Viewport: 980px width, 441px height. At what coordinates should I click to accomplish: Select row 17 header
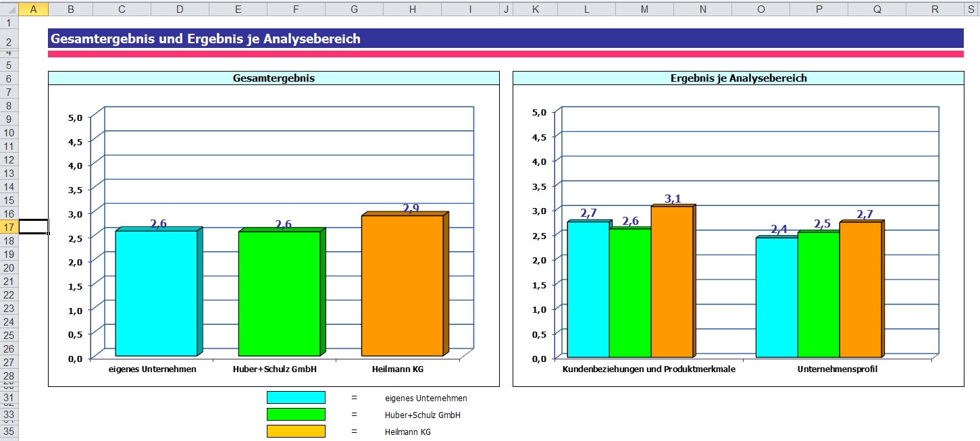click(9, 227)
